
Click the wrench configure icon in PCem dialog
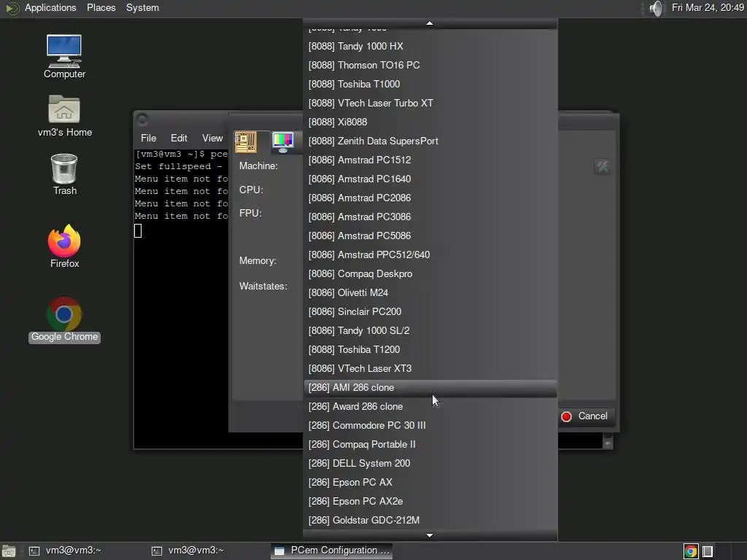point(603,167)
